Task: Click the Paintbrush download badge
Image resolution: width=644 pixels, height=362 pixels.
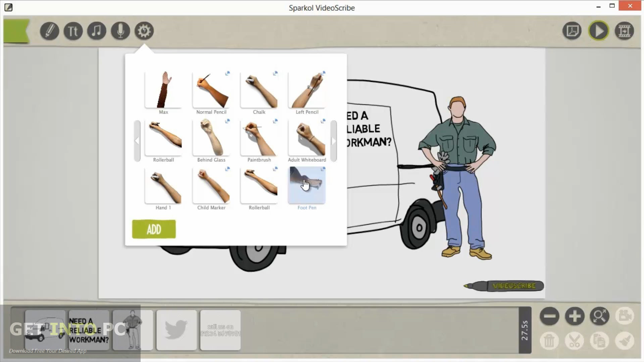Action: [275, 121]
